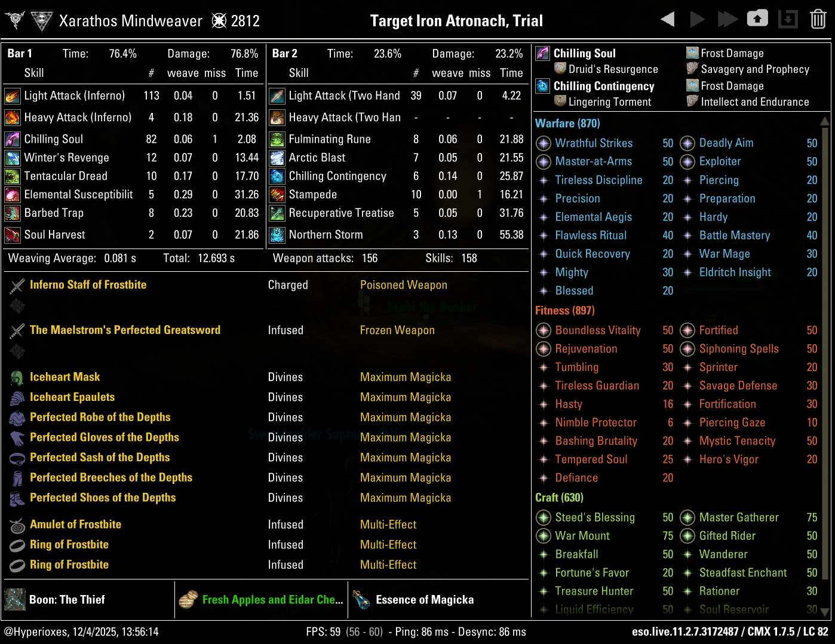Collapse the Fitness (897) section
Image resolution: width=835 pixels, height=644 pixels.
coord(564,310)
